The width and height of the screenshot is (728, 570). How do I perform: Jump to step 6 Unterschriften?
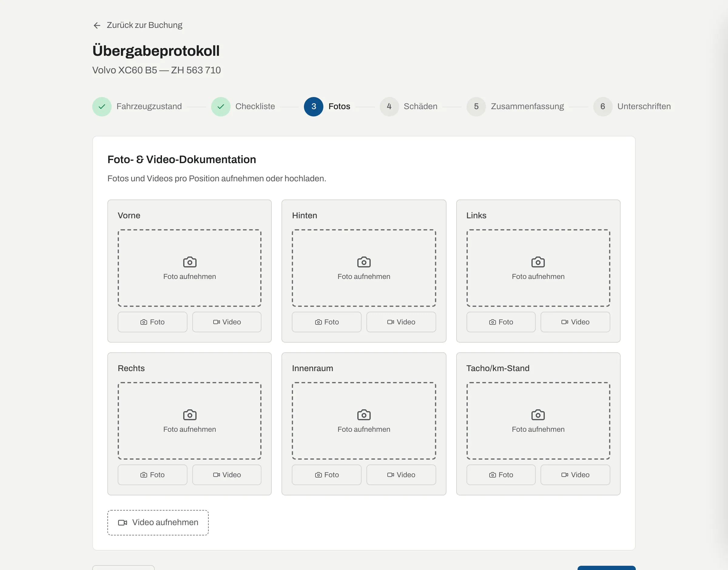632,106
